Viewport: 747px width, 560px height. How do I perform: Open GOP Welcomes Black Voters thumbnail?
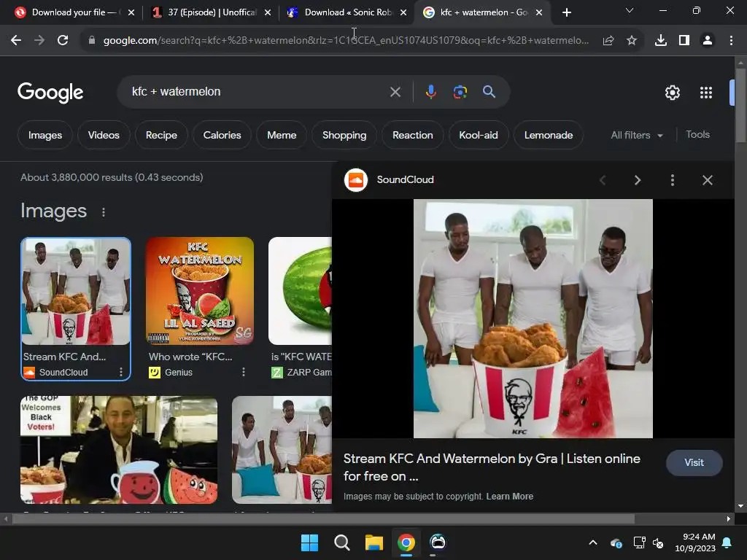point(119,449)
